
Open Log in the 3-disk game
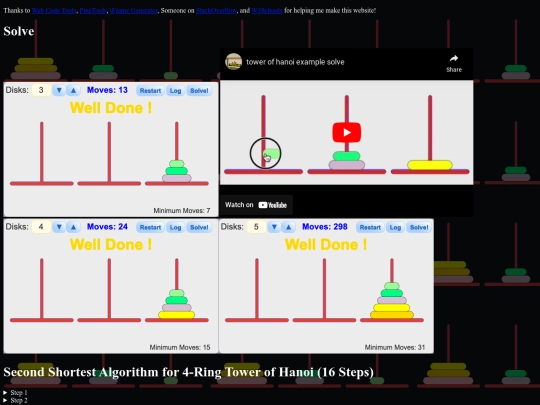175,91
